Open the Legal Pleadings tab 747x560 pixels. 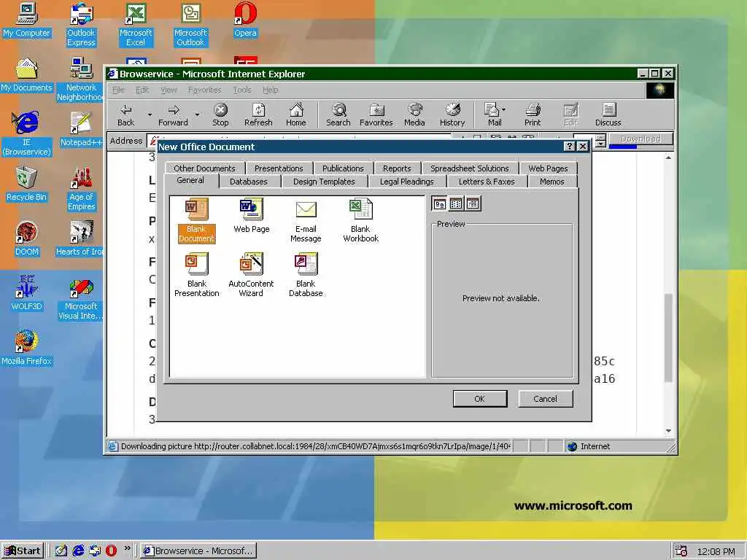[x=407, y=182]
